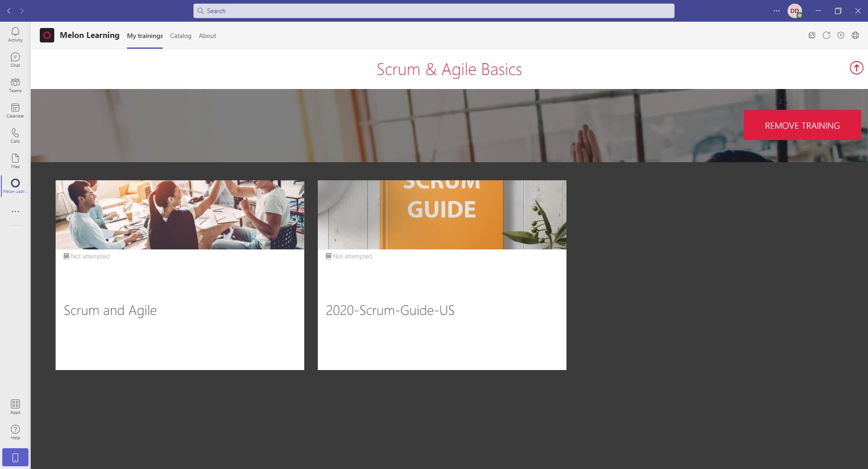Expand more apps ellipsis in sidebar
Screen dimensions: 868x469
[x=15, y=211]
